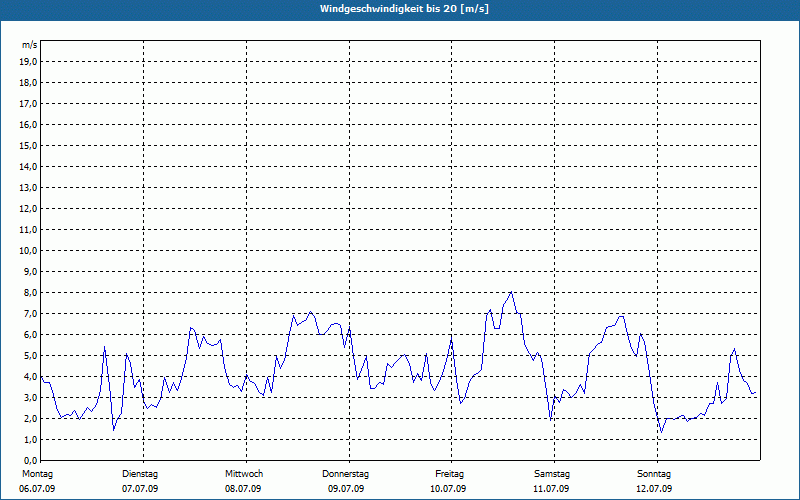The image size is (800, 500).
Task: Click the 11,0 y-axis label
Action: pyautogui.click(x=29, y=230)
